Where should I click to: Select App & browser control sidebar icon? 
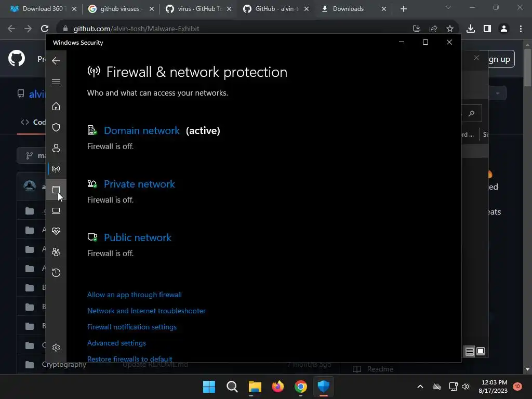pos(56,190)
